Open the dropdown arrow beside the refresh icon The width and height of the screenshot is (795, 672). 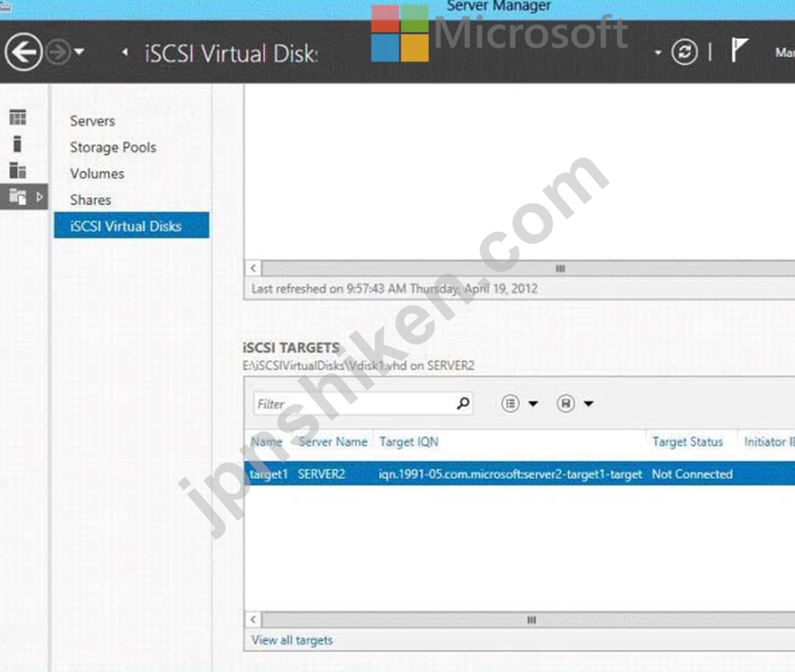point(658,52)
